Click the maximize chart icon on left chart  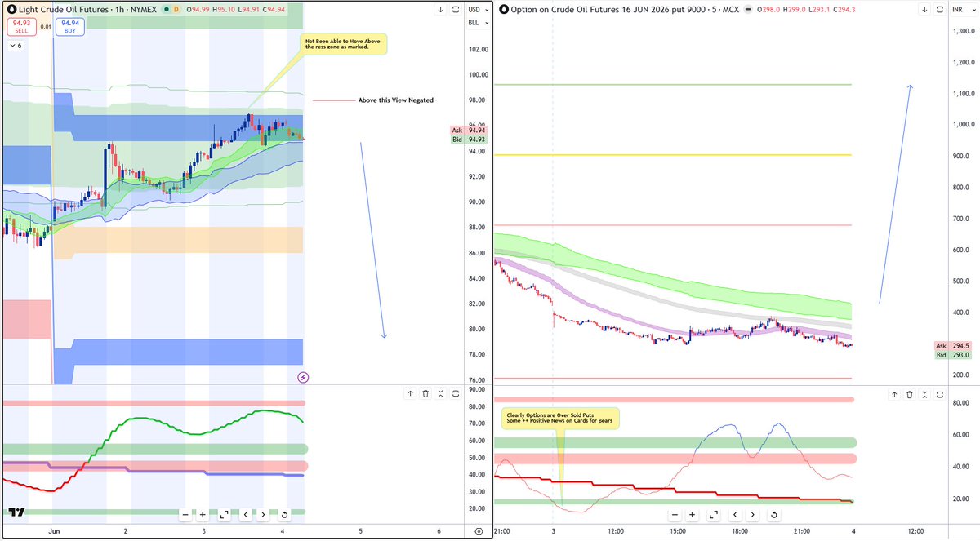point(455,10)
